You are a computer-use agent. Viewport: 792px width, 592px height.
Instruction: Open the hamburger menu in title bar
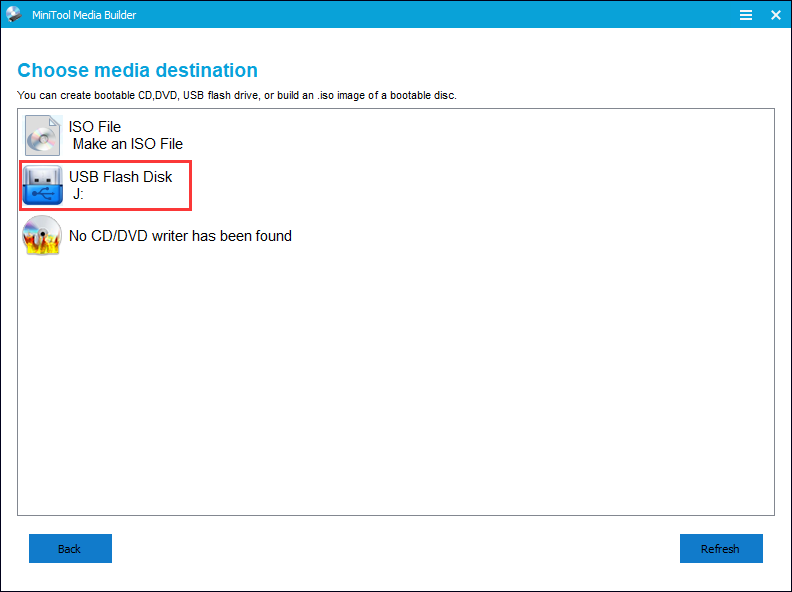pos(746,15)
